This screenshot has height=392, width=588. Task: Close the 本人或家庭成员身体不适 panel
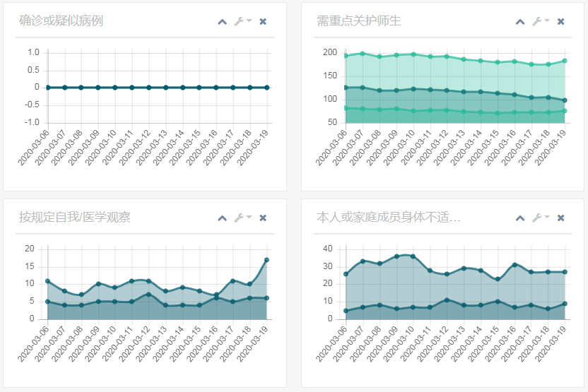(561, 218)
